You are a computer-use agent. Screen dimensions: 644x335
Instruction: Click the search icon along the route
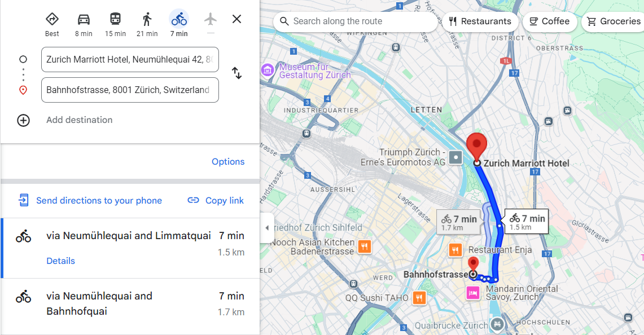point(283,21)
